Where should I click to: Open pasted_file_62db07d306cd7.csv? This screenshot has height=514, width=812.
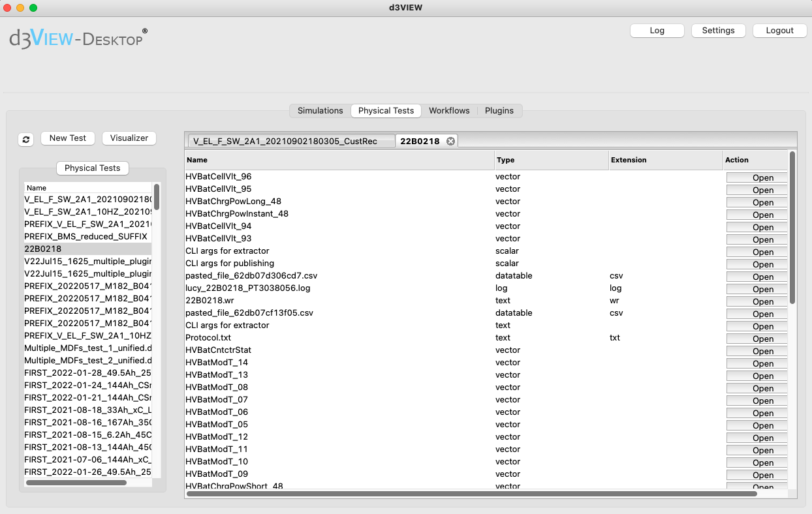click(x=757, y=277)
